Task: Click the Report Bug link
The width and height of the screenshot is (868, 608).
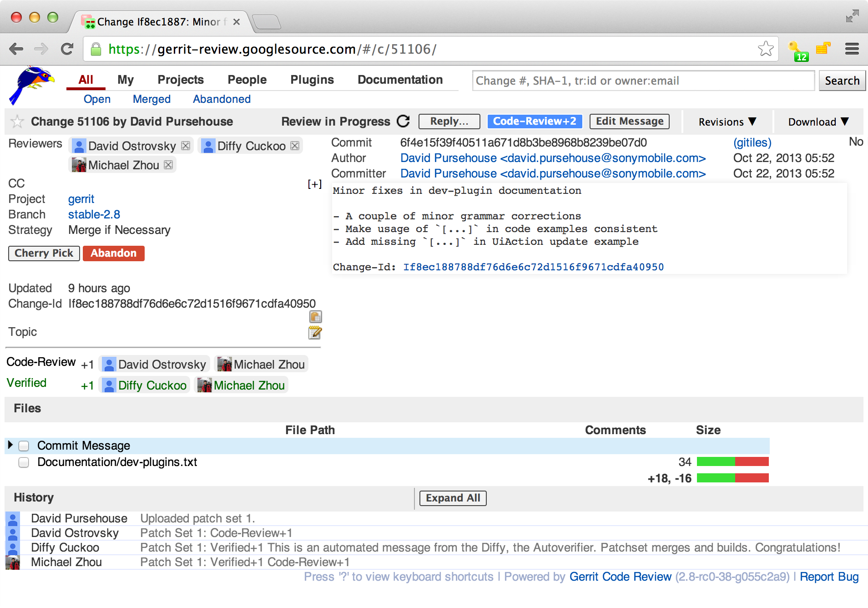Action: click(x=829, y=577)
